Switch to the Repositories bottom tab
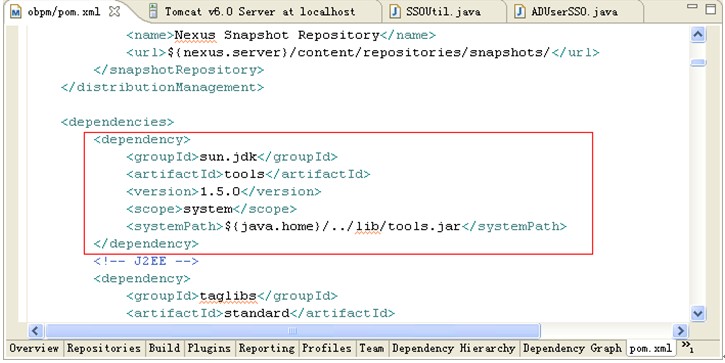725x363 pixels. [x=104, y=348]
